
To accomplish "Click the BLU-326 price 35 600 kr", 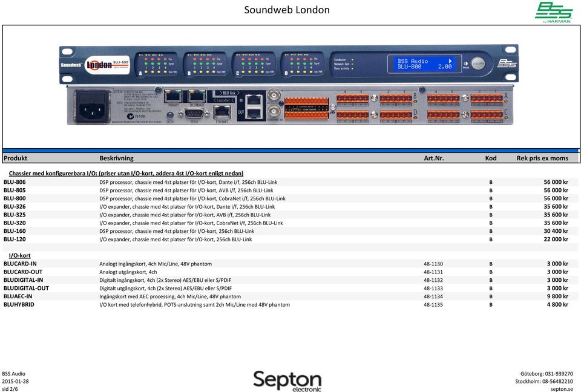I will tap(556, 206).
